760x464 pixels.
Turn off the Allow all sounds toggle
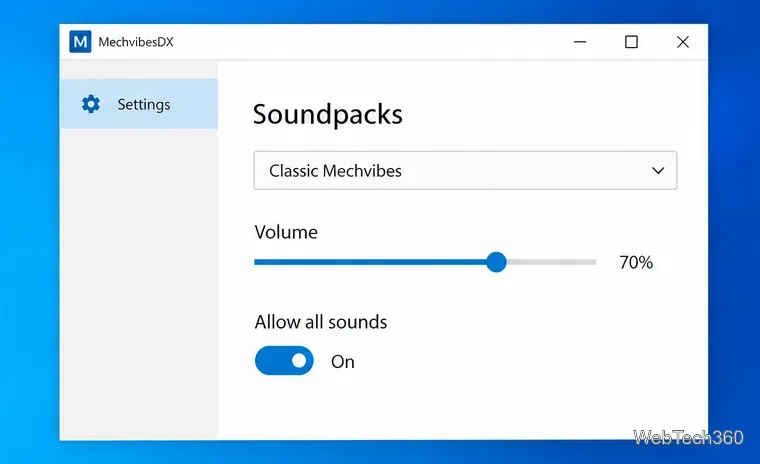point(284,360)
